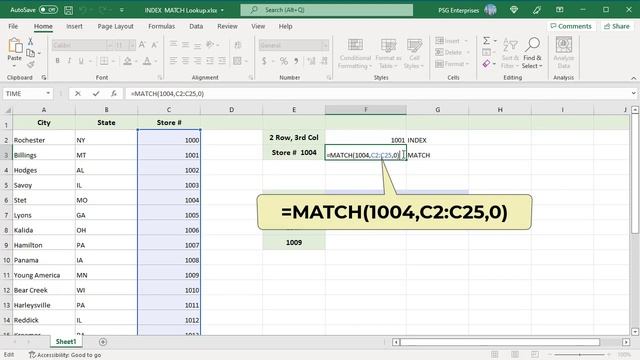Open Format as Table menu
This screenshot has height=360, width=640.
[388, 54]
